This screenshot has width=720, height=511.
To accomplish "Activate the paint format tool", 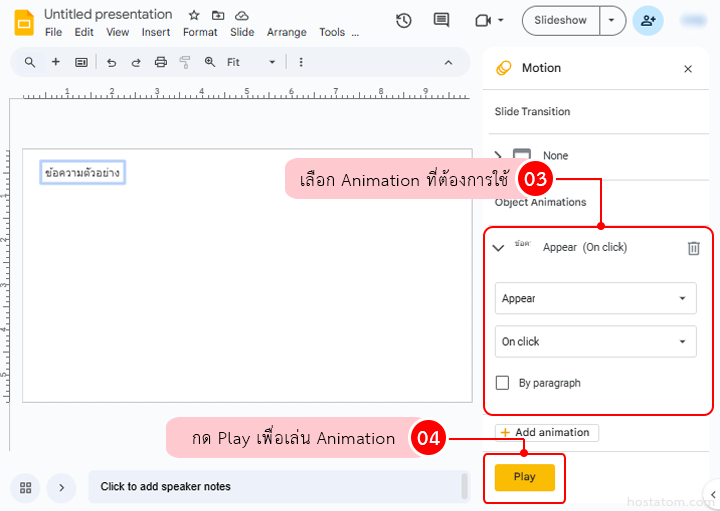I will [185, 62].
